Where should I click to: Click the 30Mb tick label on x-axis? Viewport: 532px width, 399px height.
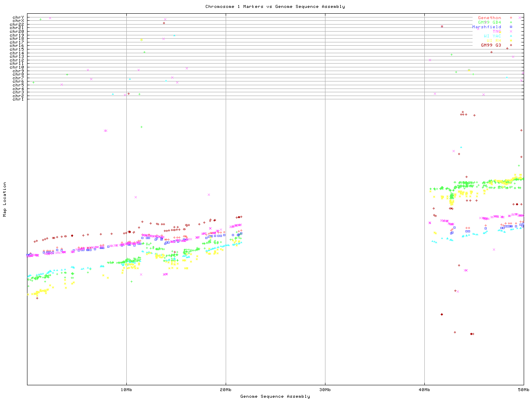pyautogui.click(x=325, y=390)
